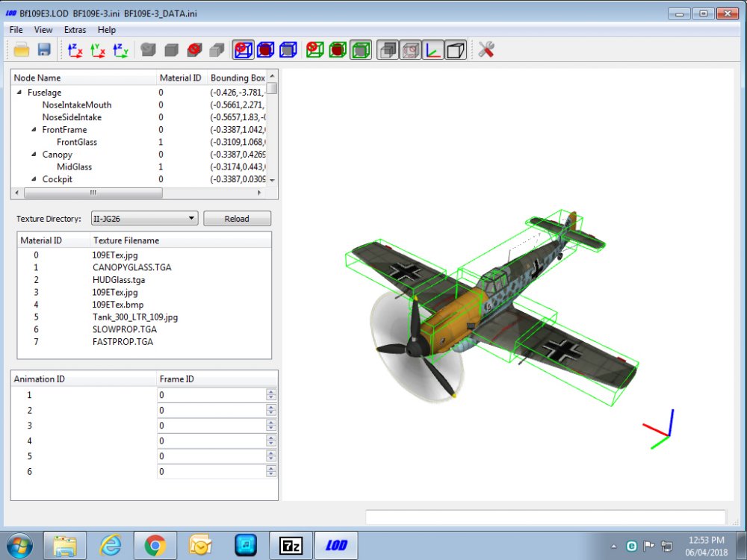Open settings with the wrench and screwdriver icon
The width and height of the screenshot is (747, 560).
tap(486, 49)
